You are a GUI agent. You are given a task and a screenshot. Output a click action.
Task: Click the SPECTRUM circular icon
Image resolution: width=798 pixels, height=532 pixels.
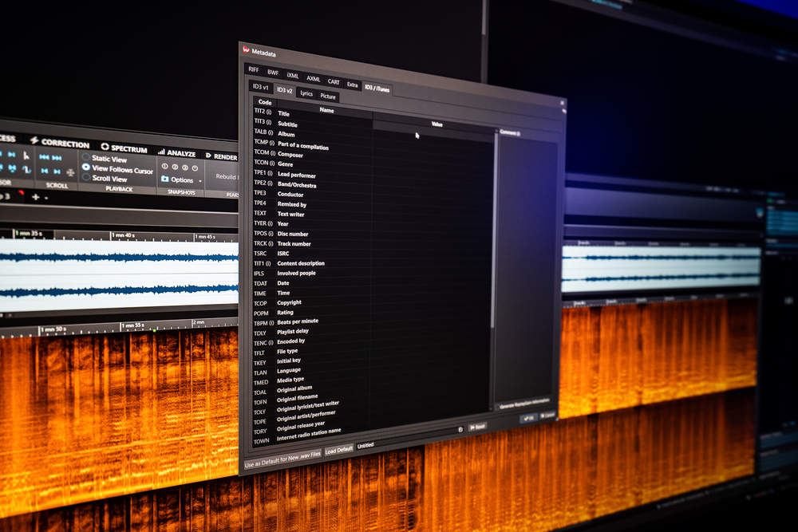105,146
